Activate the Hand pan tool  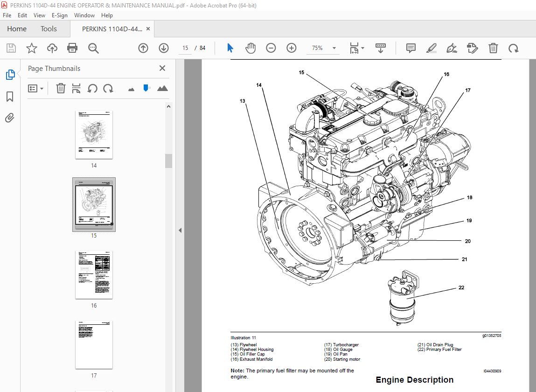(x=251, y=48)
